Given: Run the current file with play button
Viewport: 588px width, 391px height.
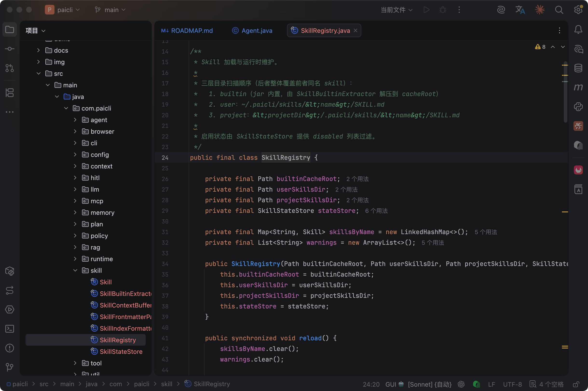Looking at the screenshot, I should 427,10.
